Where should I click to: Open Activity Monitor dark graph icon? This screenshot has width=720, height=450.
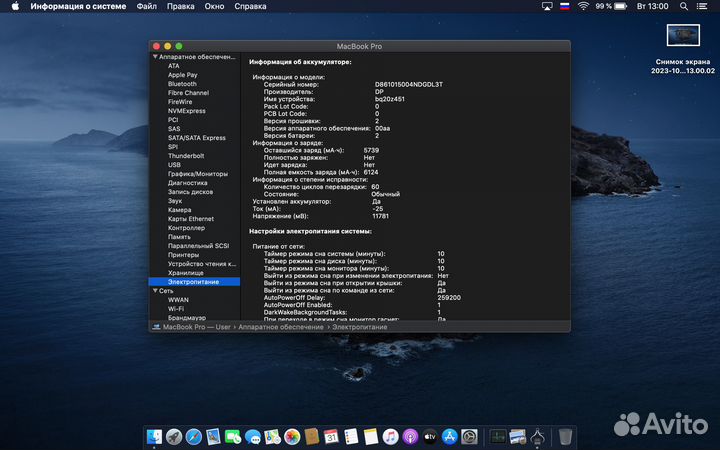pos(498,437)
